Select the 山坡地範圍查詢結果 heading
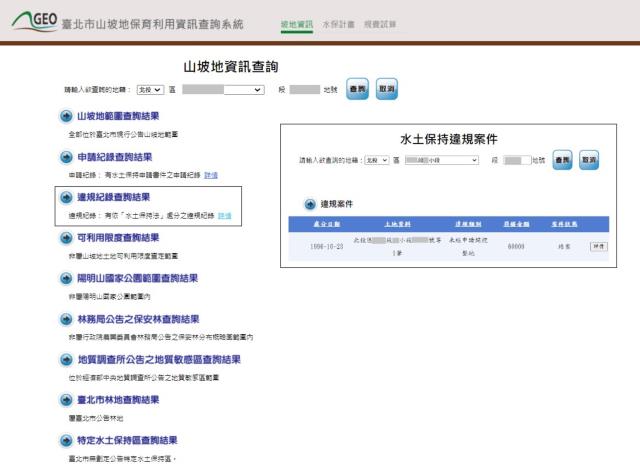 tap(118, 116)
